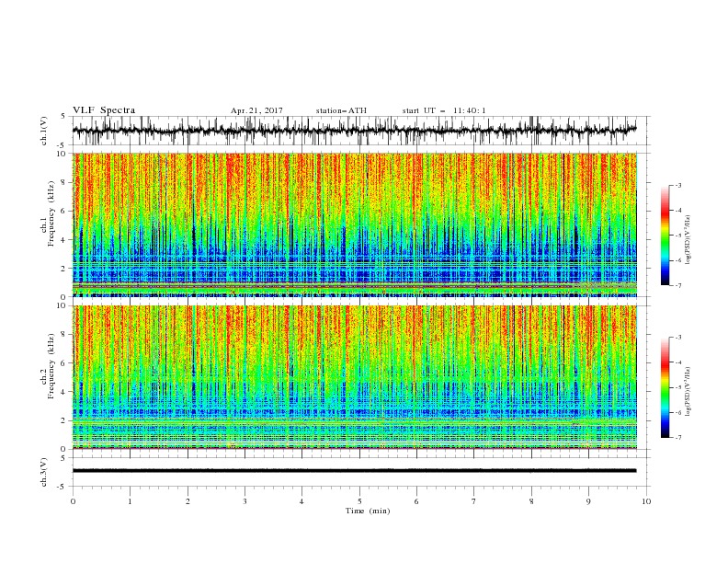
Task: Click the "ch.3(V)" axis label
Action: (44, 472)
